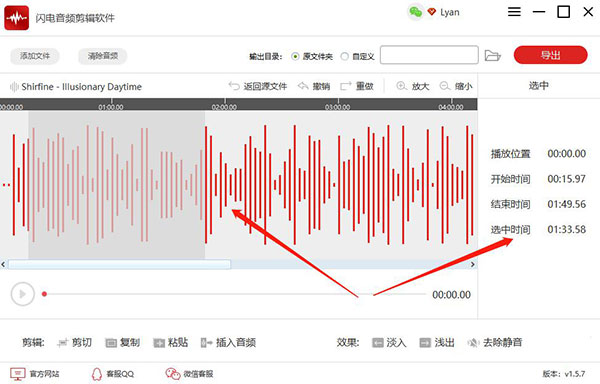Click inside the grey selected waveform region
The width and height of the screenshot is (600, 384).
click(x=117, y=185)
